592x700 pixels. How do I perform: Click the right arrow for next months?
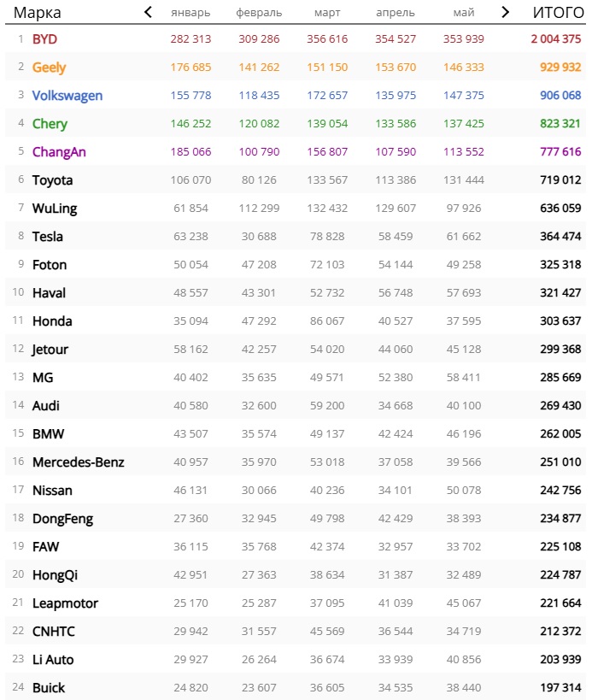505,12
